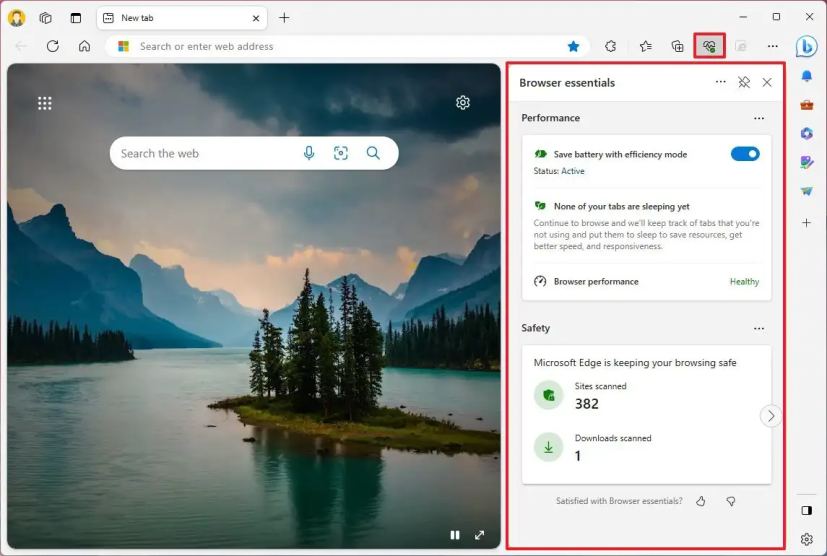Open Settings and more menu
827x556 pixels.
click(773, 46)
